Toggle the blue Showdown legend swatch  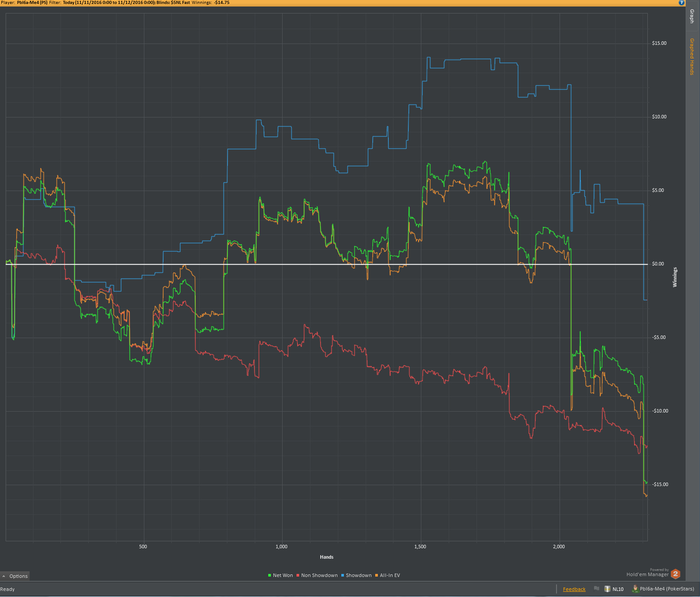coord(342,576)
